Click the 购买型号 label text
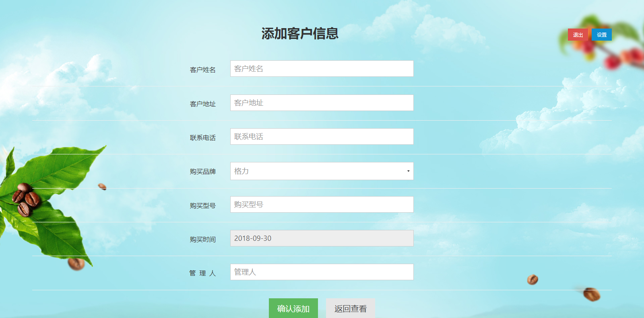This screenshot has height=318, width=644. (203, 206)
